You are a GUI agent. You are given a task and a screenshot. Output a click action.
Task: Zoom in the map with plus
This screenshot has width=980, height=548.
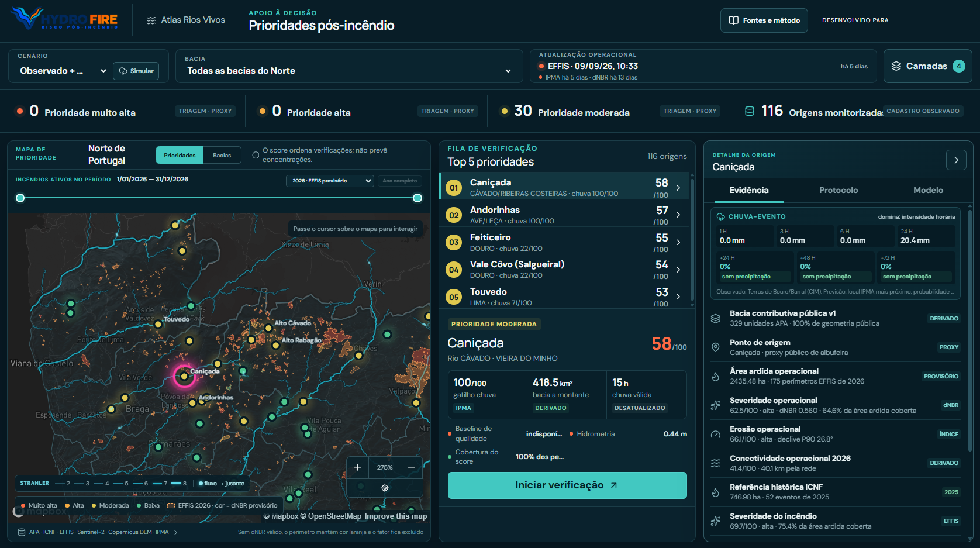[358, 467]
